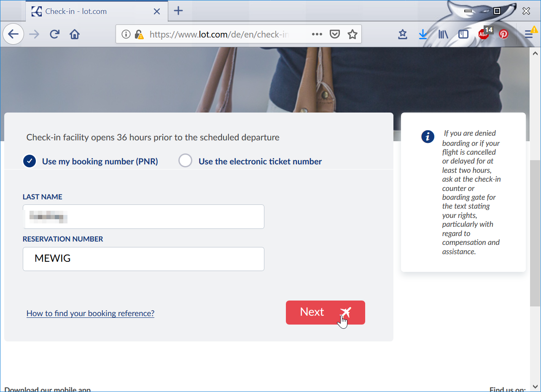Screen dimensions: 541x392
Task: Click the denied boarding rights notice text
Action: tap(471, 193)
